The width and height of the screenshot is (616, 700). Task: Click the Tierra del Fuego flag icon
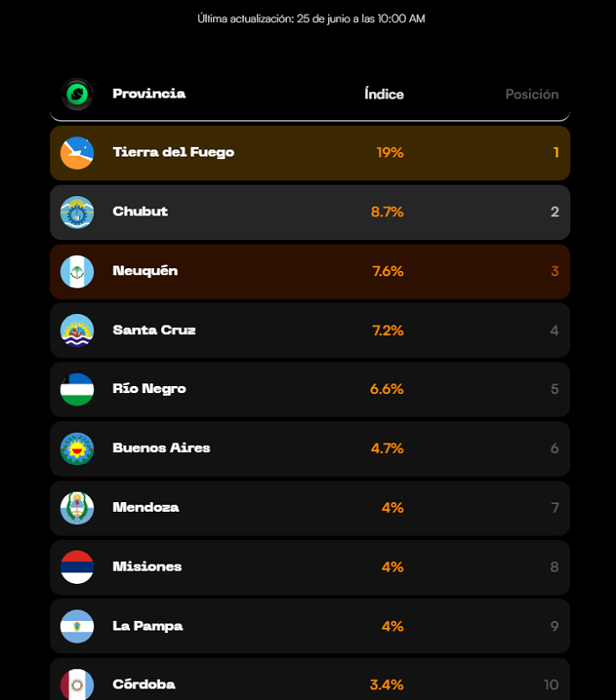tap(77, 153)
